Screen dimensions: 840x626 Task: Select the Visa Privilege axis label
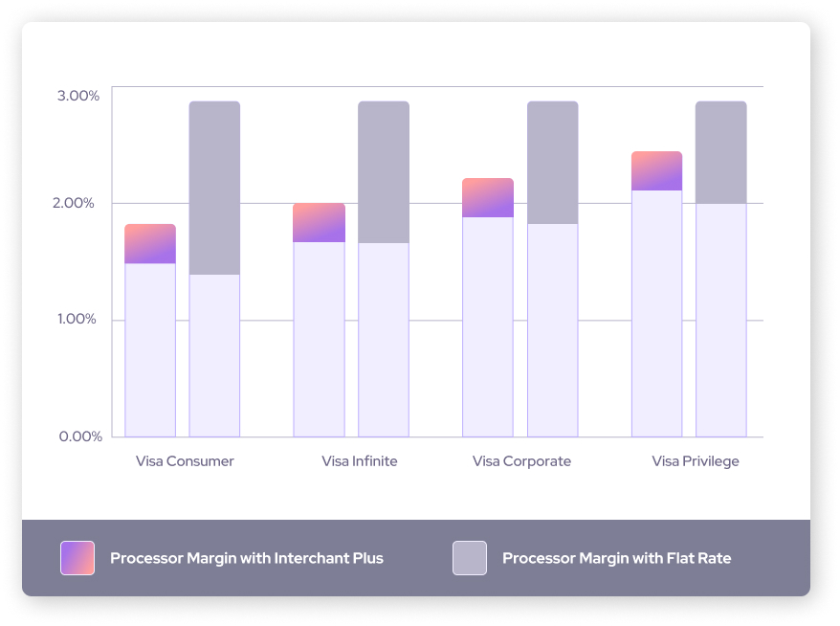tap(696, 461)
